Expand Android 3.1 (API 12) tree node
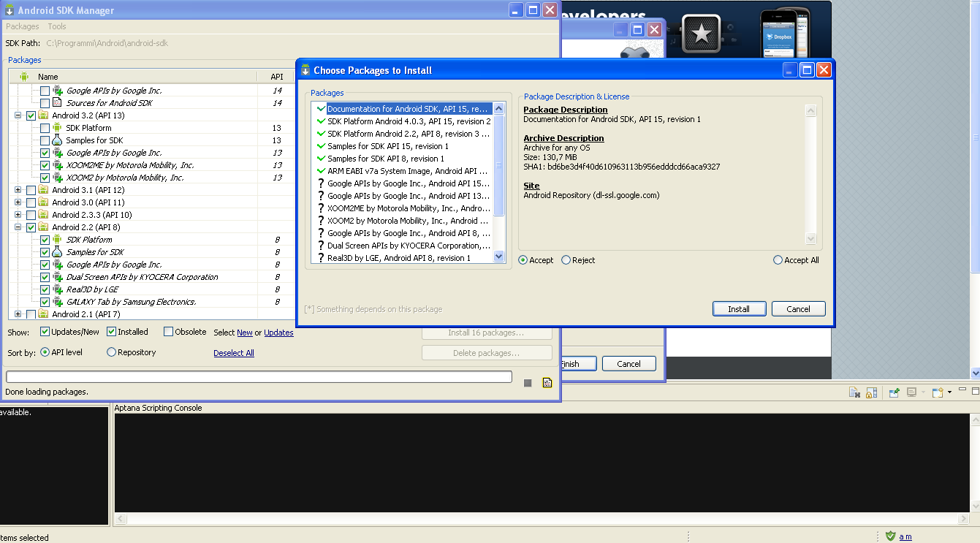This screenshot has height=543, width=980. [x=18, y=190]
